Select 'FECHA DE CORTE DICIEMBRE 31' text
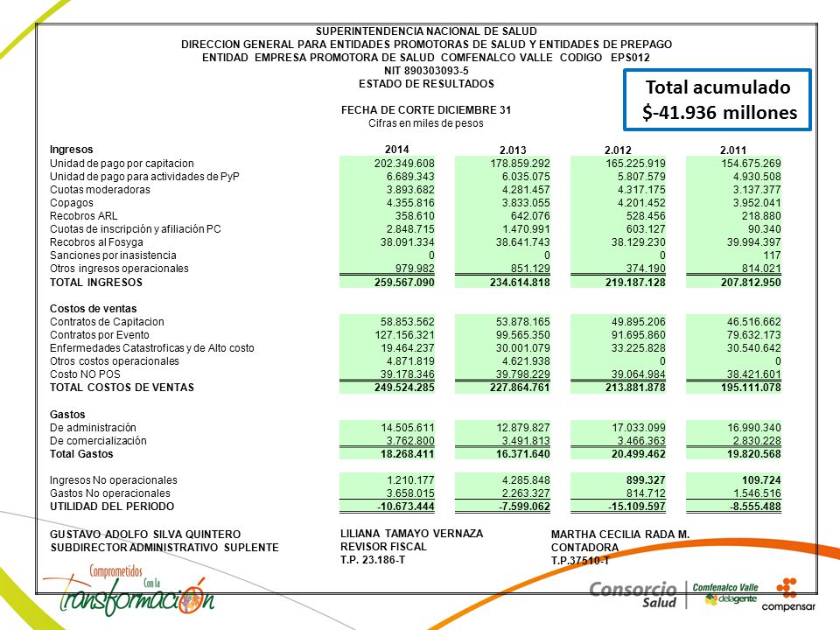The width and height of the screenshot is (840, 630). tap(426, 110)
